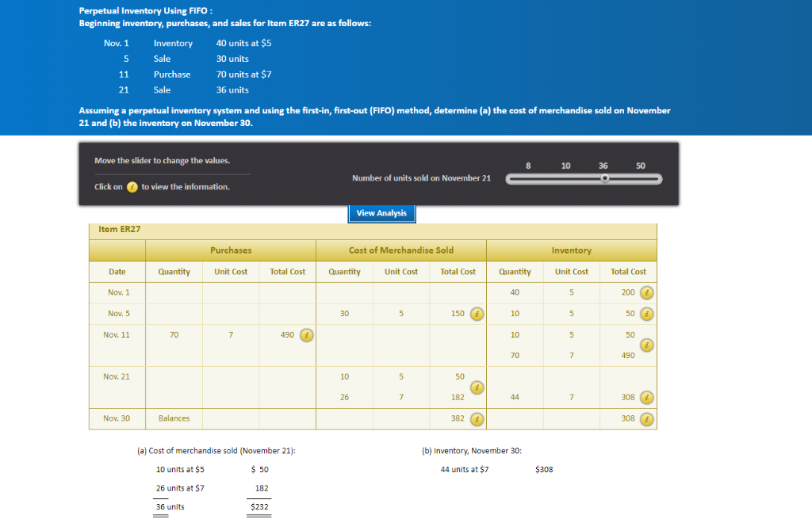Open info for Nov. 1 inventory total cost $200
The height and width of the screenshot is (519, 812).
646,292
